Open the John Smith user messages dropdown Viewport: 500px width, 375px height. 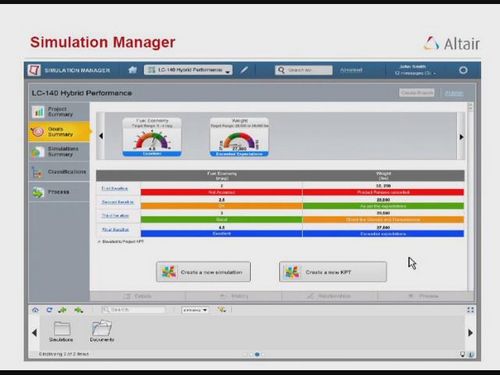pyautogui.click(x=415, y=70)
